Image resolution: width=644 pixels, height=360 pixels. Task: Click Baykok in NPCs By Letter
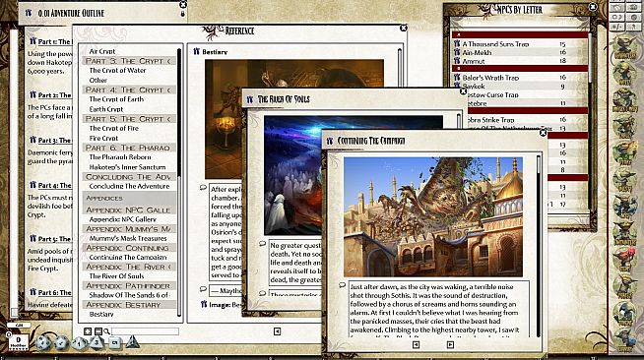(474, 87)
